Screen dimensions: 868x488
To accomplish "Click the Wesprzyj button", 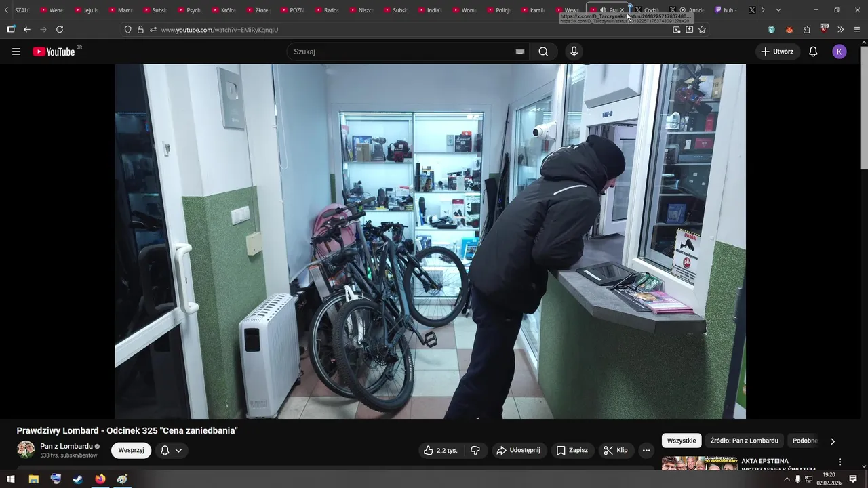I will pos(131,450).
